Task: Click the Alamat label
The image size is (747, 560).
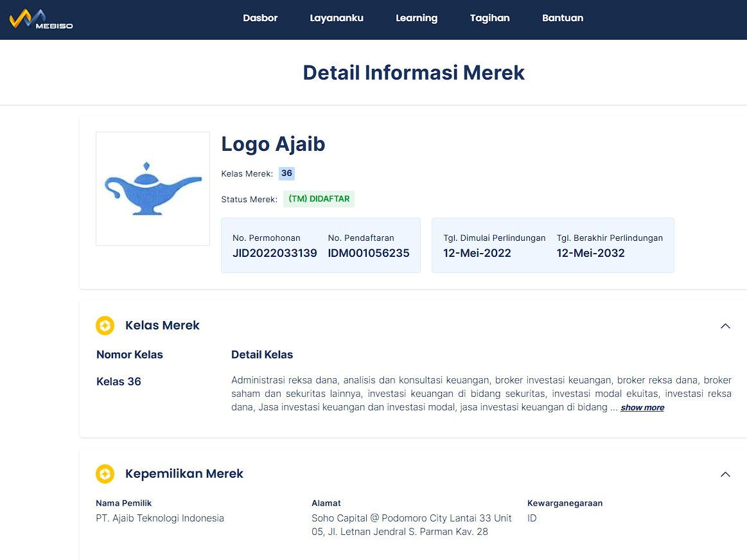Action: (x=326, y=503)
